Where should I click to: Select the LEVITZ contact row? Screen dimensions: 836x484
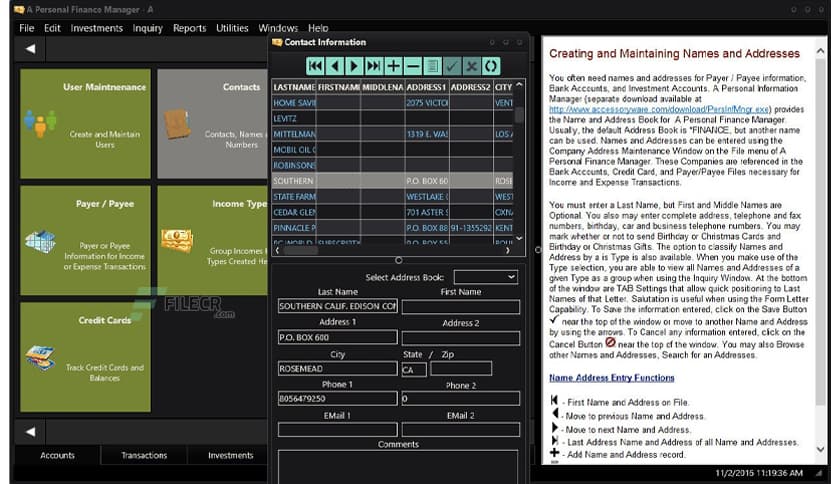click(x=392, y=118)
